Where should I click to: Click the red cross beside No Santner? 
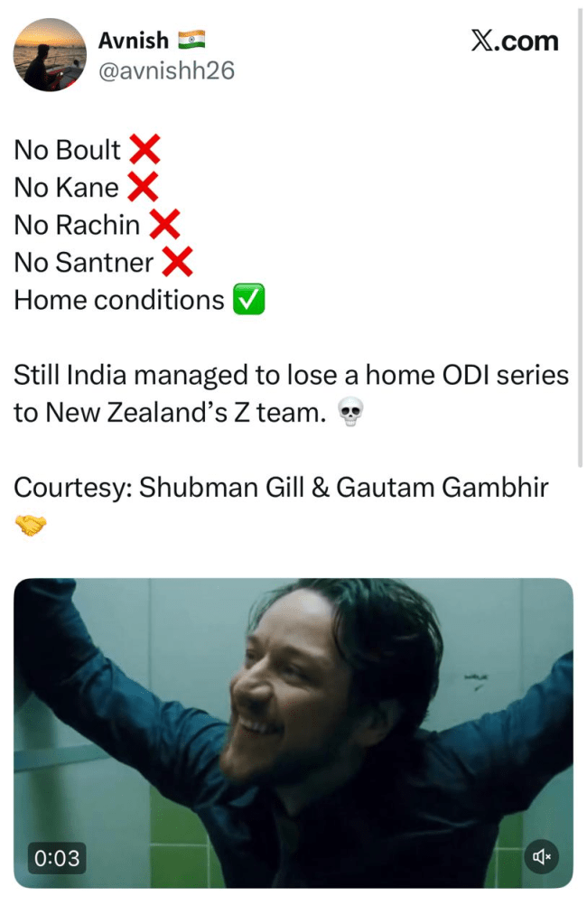[177, 262]
